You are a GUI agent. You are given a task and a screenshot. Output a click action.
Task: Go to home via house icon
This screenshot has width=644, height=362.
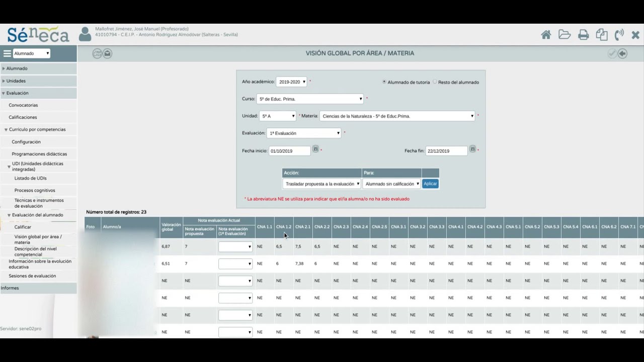coord(546,35)
